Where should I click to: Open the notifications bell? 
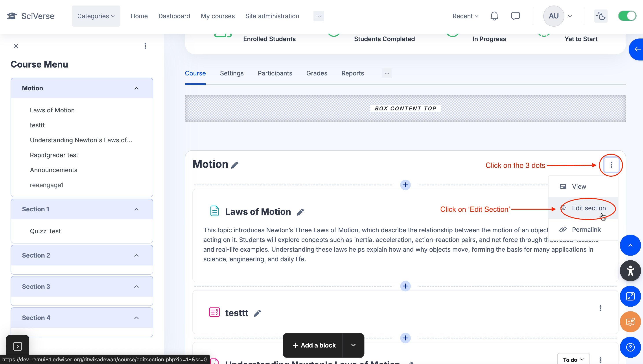click(494, 16)
